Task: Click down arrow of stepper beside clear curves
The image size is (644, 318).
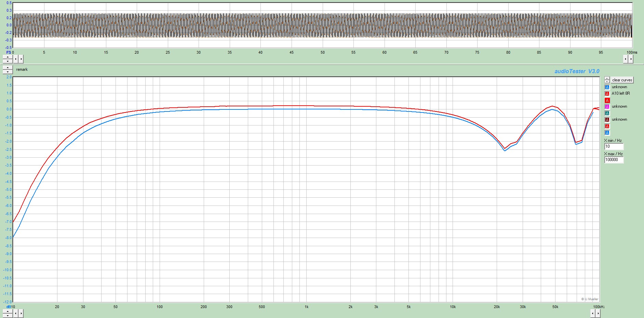Action: click(x=607, y=82)
